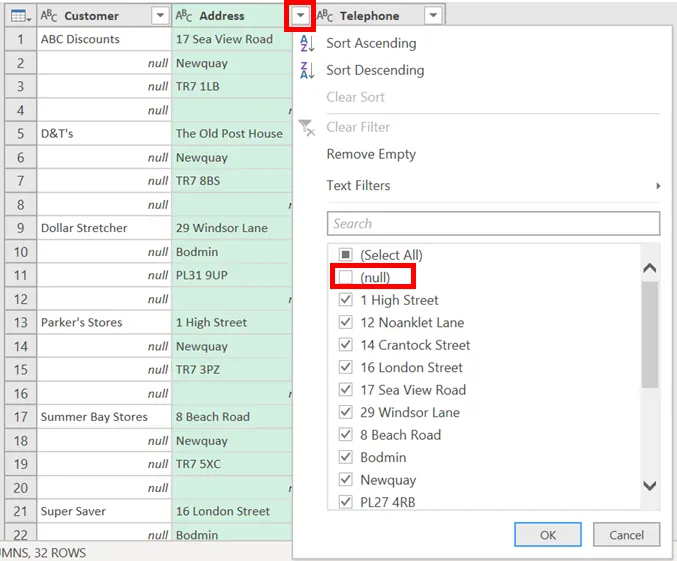Confirm the filter with OK
677x561 pixels.
click(x=548, y=535)
